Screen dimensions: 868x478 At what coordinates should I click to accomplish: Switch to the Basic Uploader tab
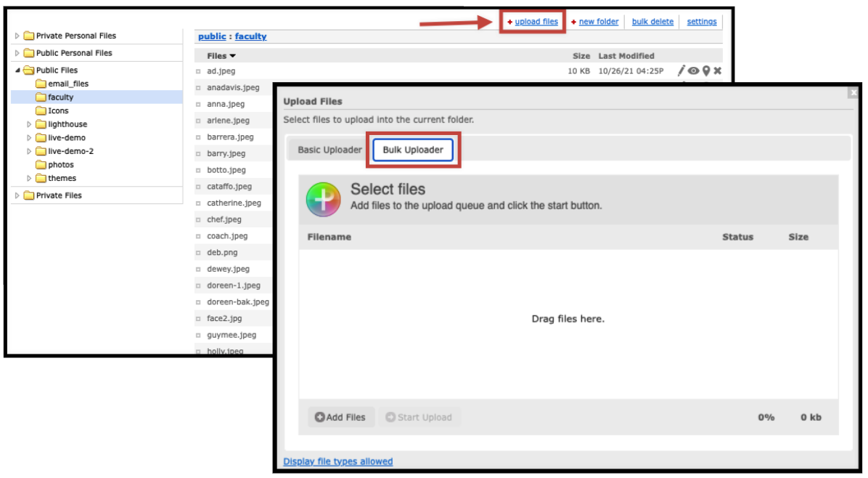click(330, 150)
